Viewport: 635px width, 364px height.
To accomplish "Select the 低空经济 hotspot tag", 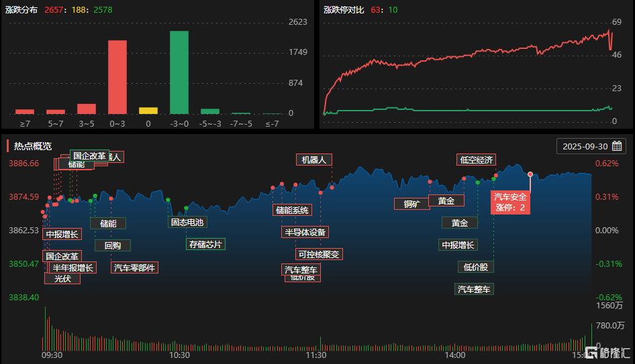I will pos(476,160).
